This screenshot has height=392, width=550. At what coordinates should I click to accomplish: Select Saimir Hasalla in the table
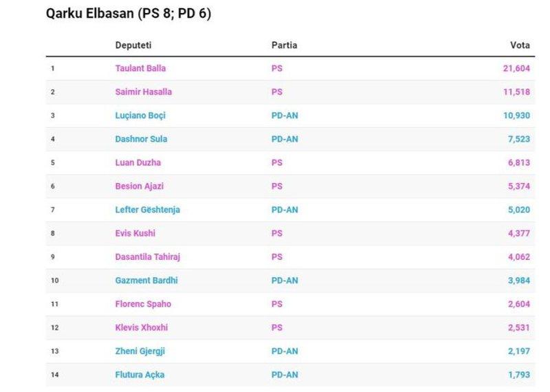(x=143, y=91)
